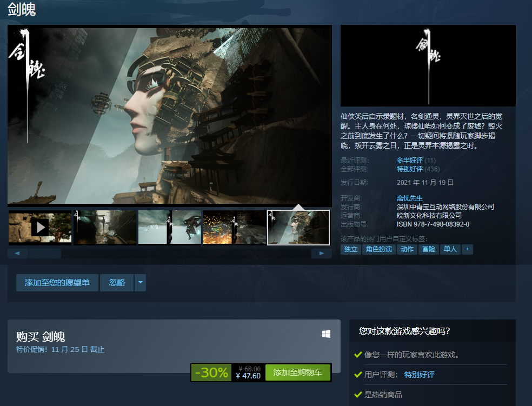Click the Windows platform icon
532x406 pixels.
pyautogui.click(x=326, y=334)
